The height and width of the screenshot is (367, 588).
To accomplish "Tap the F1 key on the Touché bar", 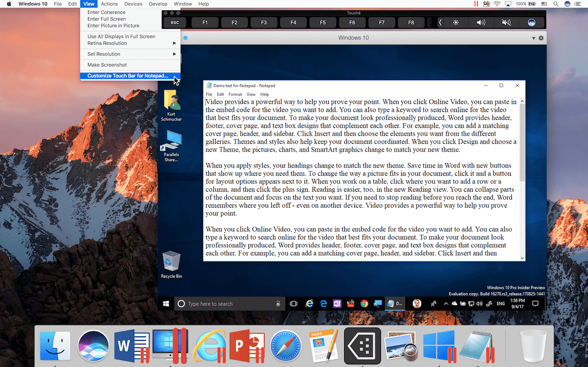I will point(205,23).
